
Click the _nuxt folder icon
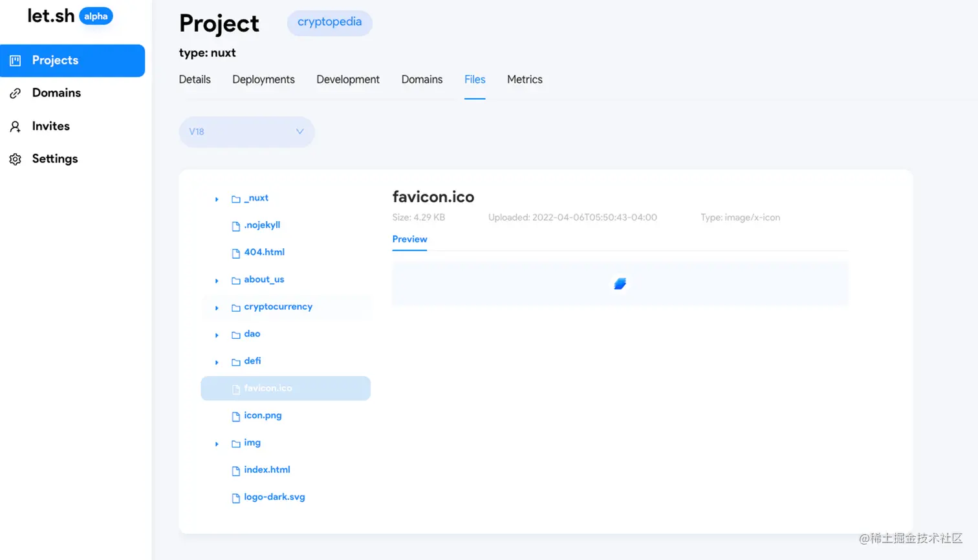236,199
